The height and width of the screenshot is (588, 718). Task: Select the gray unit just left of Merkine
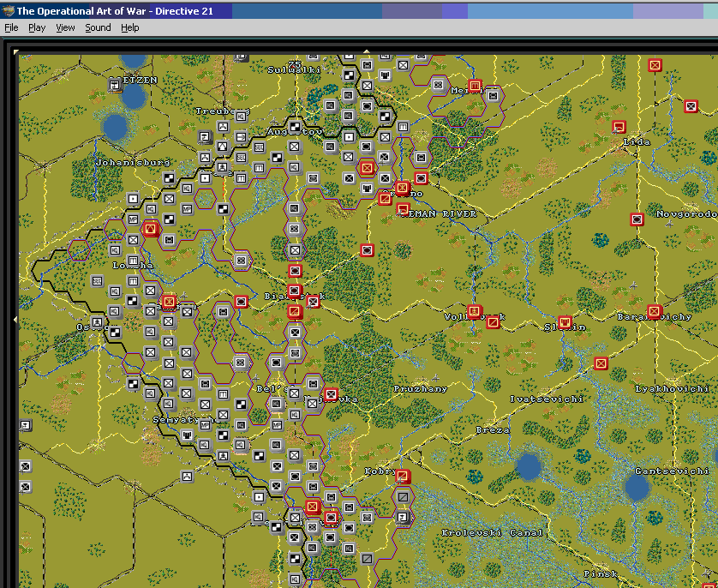point(438,85)
